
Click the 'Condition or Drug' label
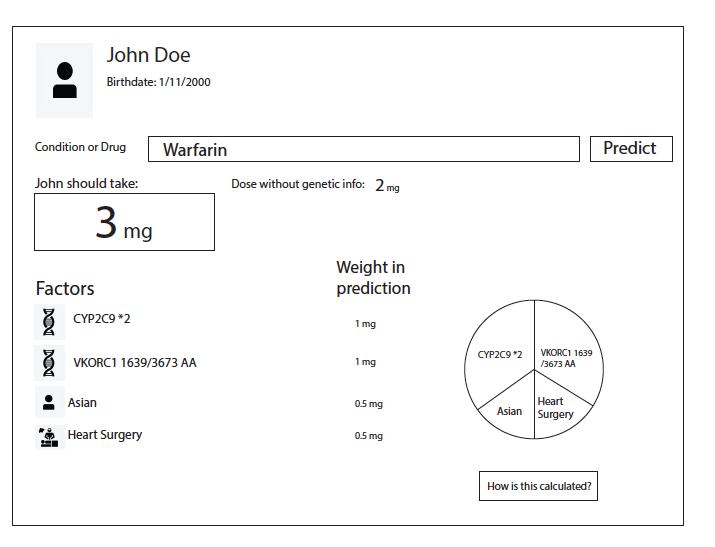80,147
